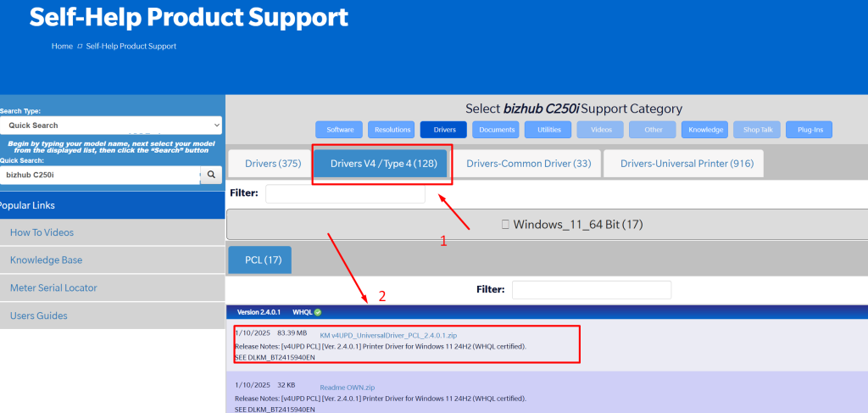Open the Meter Serial Locator link

click(53, 287)
